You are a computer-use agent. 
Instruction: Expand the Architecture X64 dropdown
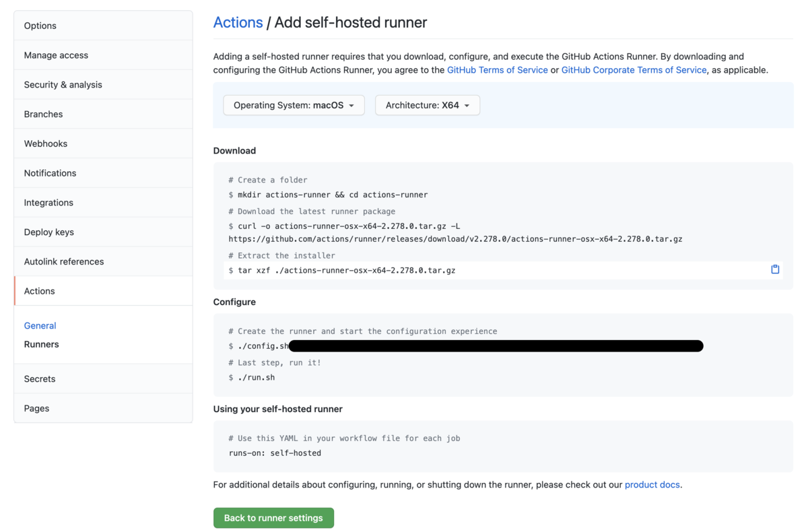click(428, 105)
